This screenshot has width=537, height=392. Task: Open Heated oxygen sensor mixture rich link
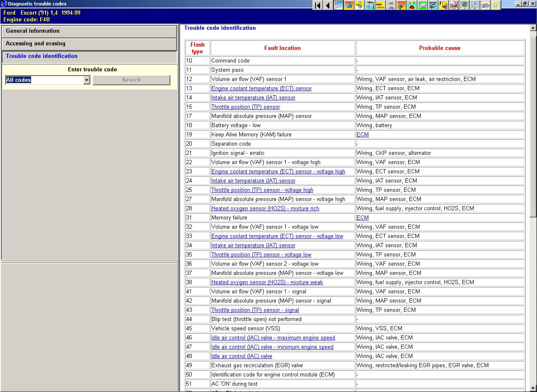(265, 209)
